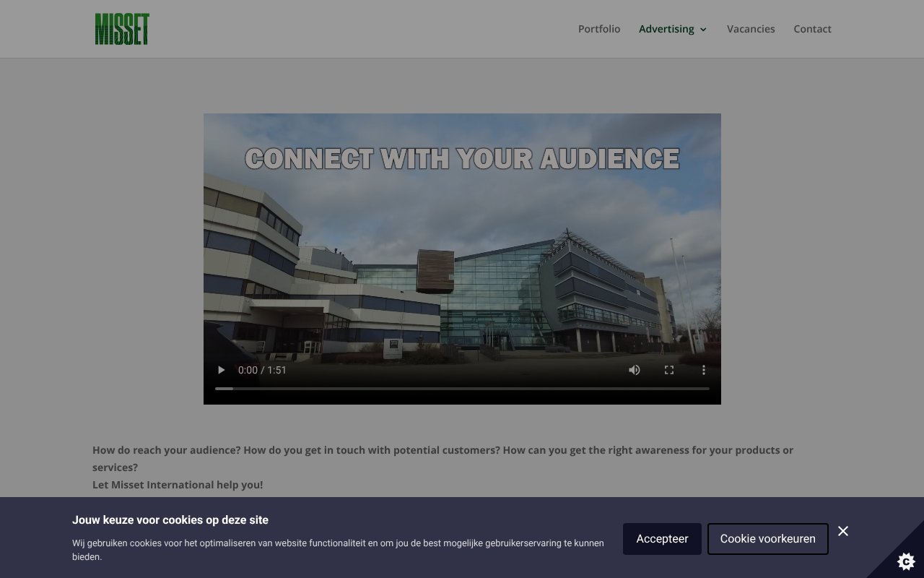Viewport: 924px width, 578px height.
Task: Open the Vacancies section
Action: click(x=751, y=29)
